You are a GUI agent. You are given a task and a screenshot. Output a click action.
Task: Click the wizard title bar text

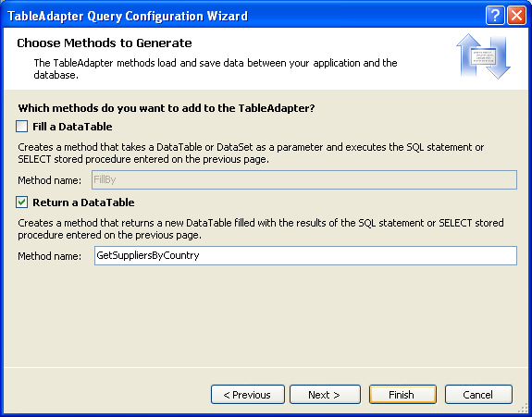tap(128, 16)
